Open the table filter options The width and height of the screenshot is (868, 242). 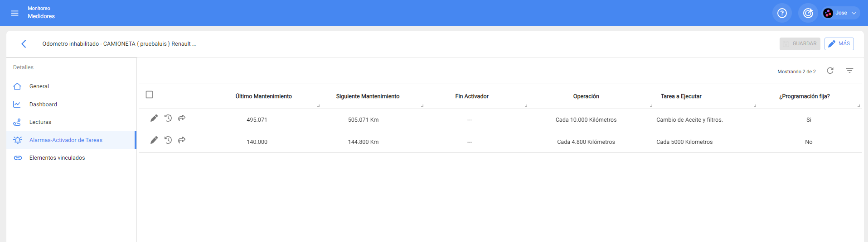coord(849,71)
